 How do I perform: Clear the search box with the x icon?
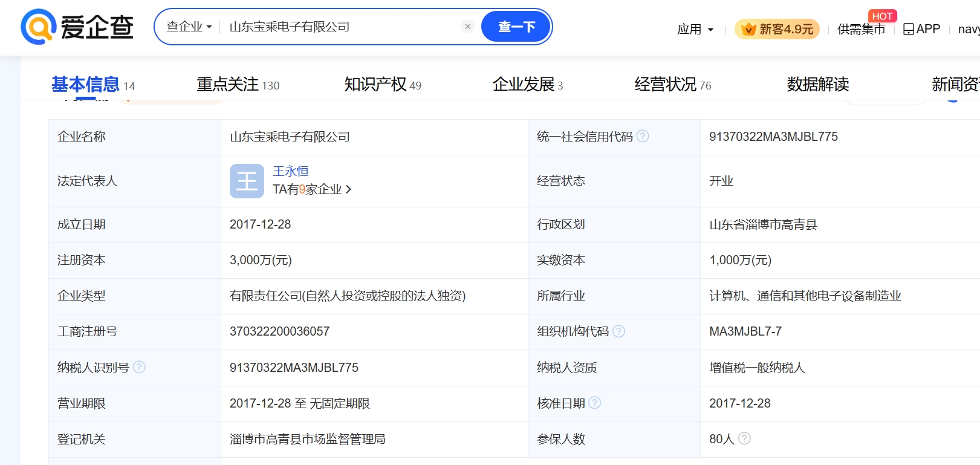(467, 27)
